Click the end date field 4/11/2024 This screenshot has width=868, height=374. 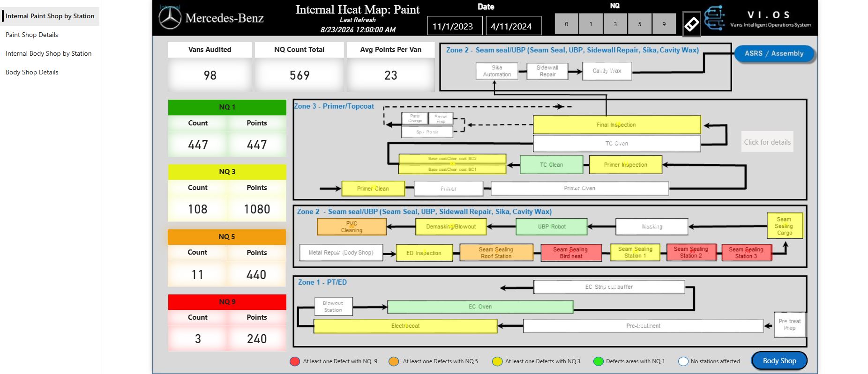(x=512, y=26)
